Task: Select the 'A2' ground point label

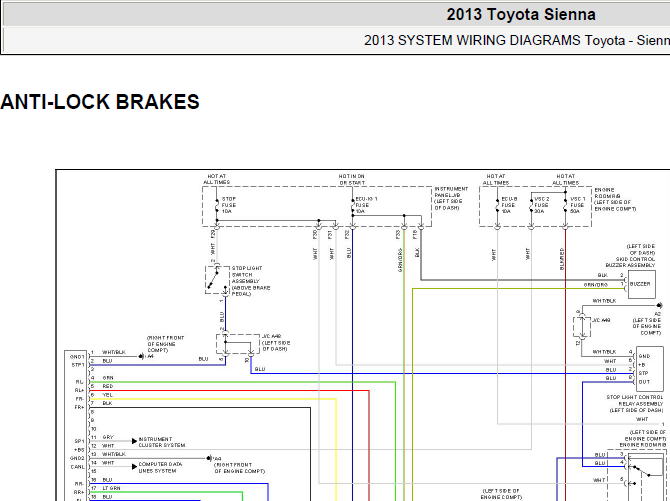Action: pos(658,314)
